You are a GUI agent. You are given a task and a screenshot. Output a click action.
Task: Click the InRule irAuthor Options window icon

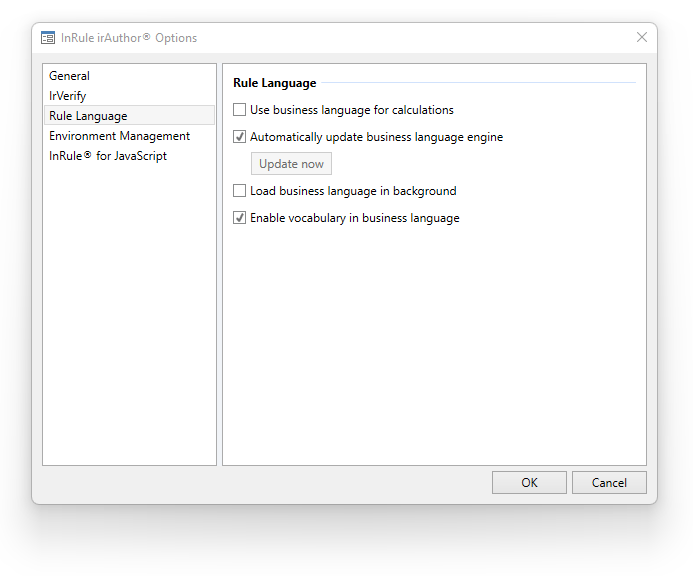(x=48, y=38)
